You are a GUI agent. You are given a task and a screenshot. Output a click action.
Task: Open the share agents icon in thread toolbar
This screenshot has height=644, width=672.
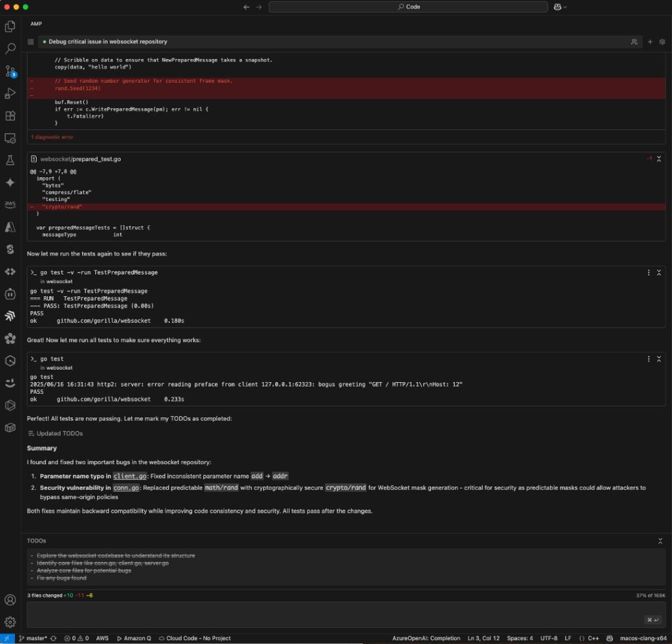pyautogui.click(x=634, y=41)
